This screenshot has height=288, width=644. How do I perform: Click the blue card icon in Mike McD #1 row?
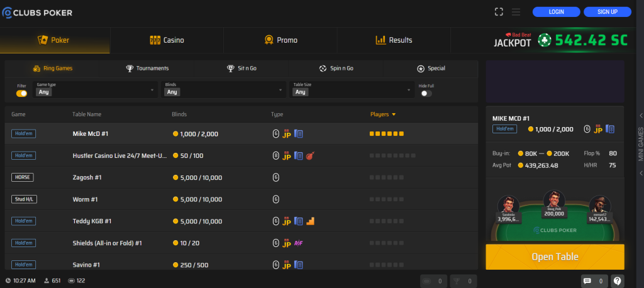pyautogui.click(x=299, y=133)
